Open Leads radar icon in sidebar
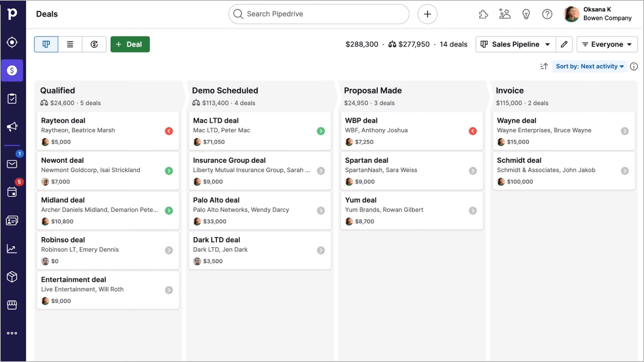This screenshot has width=644, height=362. 12,42
